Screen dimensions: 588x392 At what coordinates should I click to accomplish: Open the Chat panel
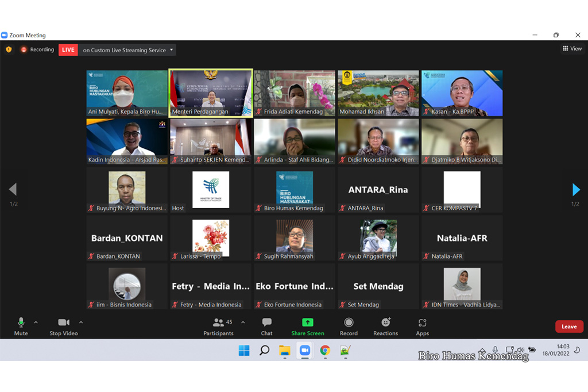coord(266,326)
